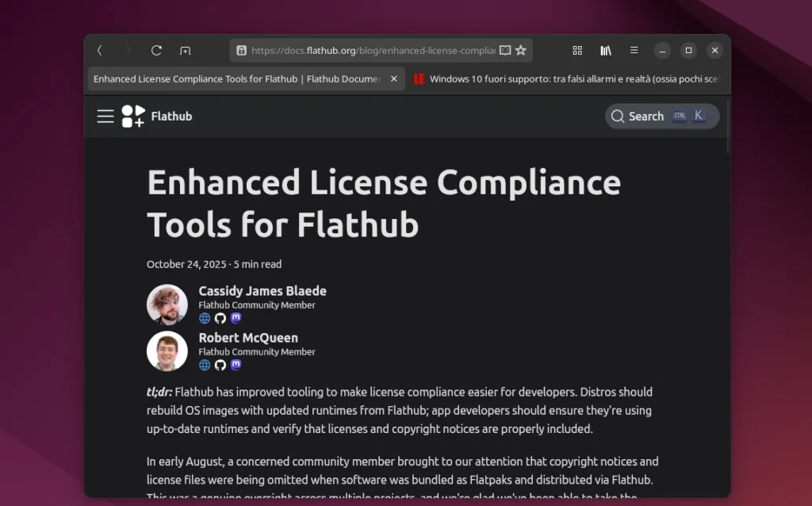812x506 pixels.
Task: Click Cassidy's website globe icon
Action: 205,318
